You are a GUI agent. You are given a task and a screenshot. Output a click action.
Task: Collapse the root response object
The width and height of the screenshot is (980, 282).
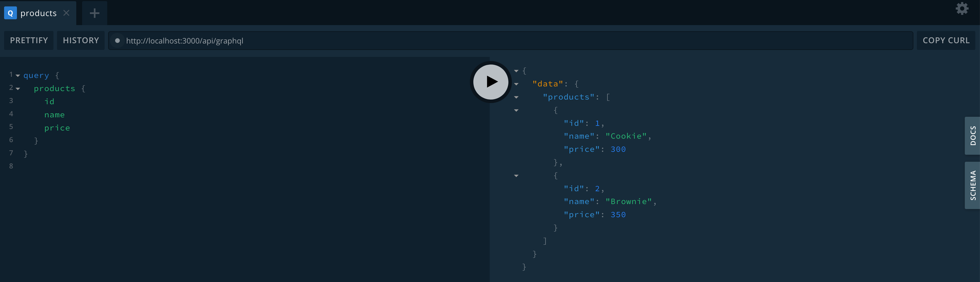pos(516,71)
